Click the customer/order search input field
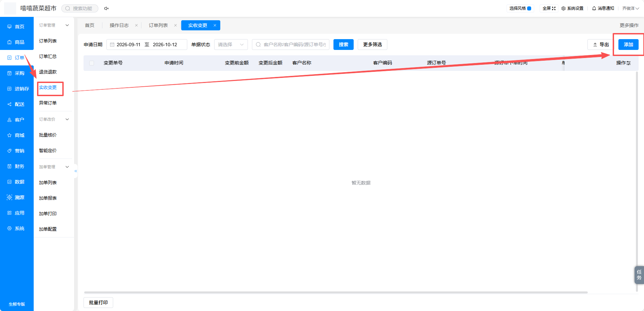Image resolution: width=644 pixels, height=311 pixels. click(291, 45)
